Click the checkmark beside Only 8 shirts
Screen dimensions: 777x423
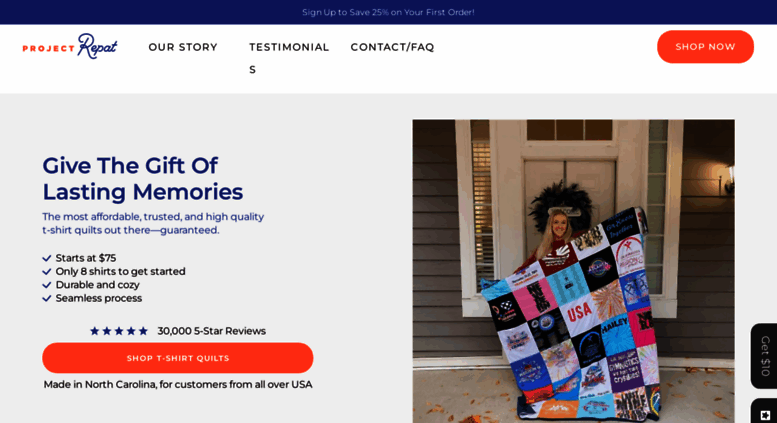coord(47,271)
